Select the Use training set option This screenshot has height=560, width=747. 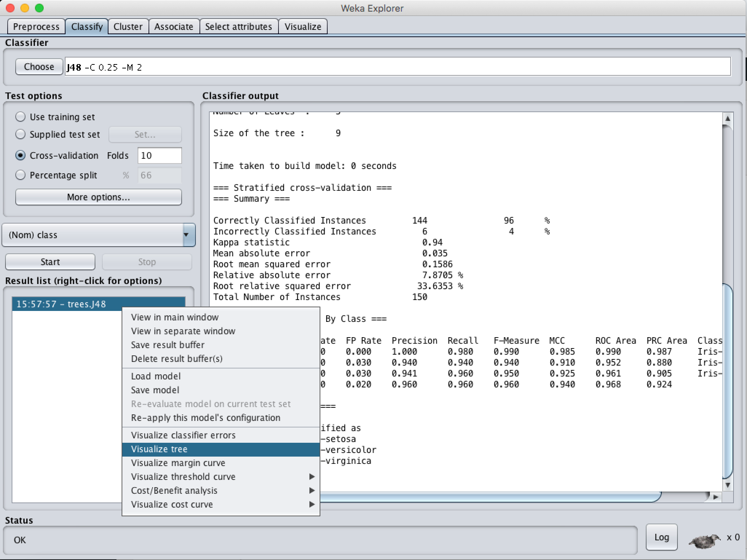21,117
